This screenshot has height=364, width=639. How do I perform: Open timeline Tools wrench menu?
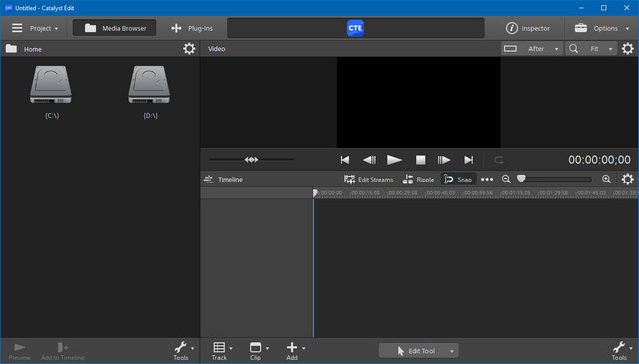pos(621,351)
